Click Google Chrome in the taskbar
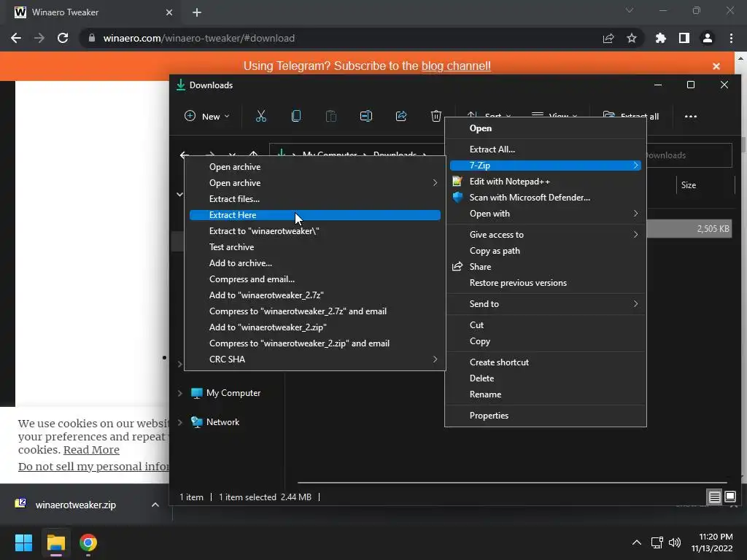This screenshot has height=560, width=747. tap(88, 542)
